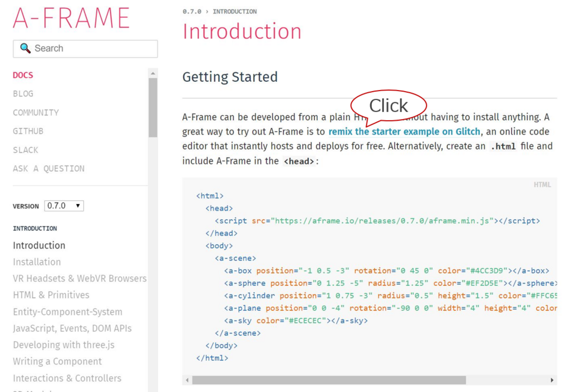Open Writing a Component page
This screenshot has height=392, width=570.
pos(57,361)
